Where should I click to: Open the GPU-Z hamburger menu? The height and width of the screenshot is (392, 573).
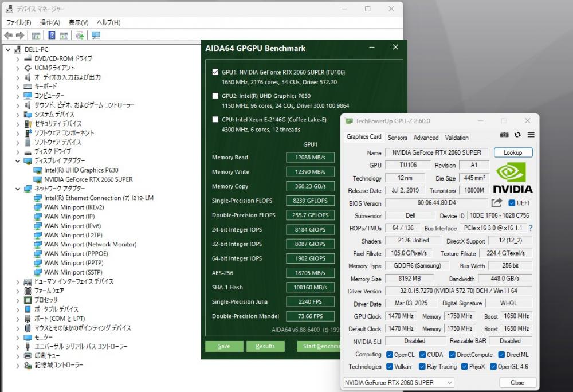point(531,135)
